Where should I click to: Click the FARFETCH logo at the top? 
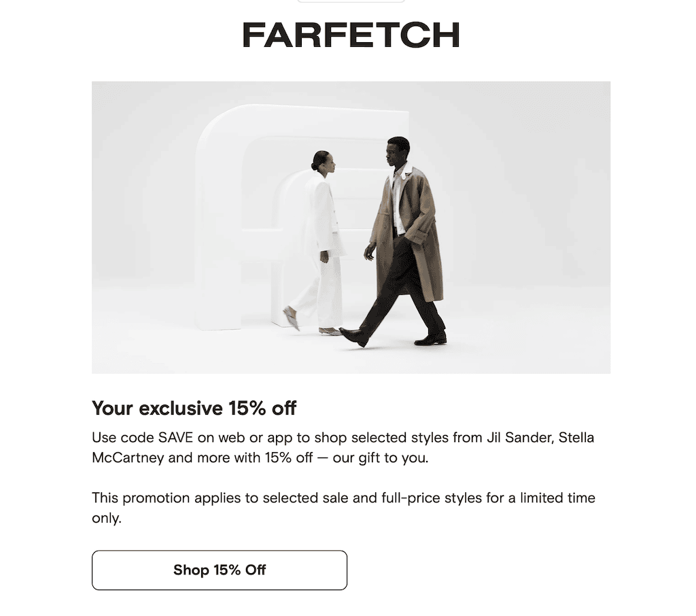[x=351, y=35]
